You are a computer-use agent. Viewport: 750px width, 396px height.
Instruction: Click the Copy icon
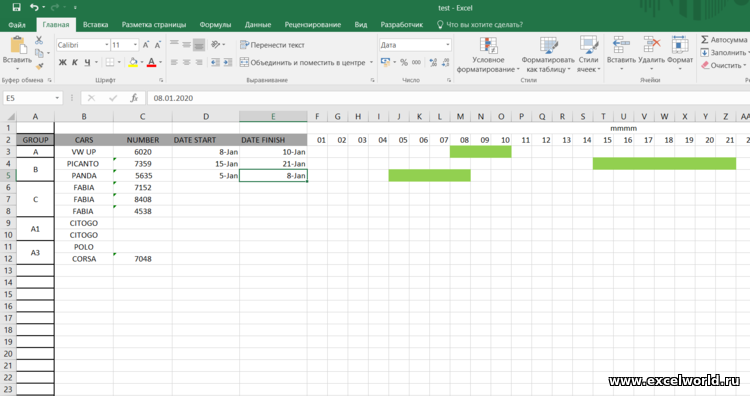pyautogui.click(x=39, y=53)
